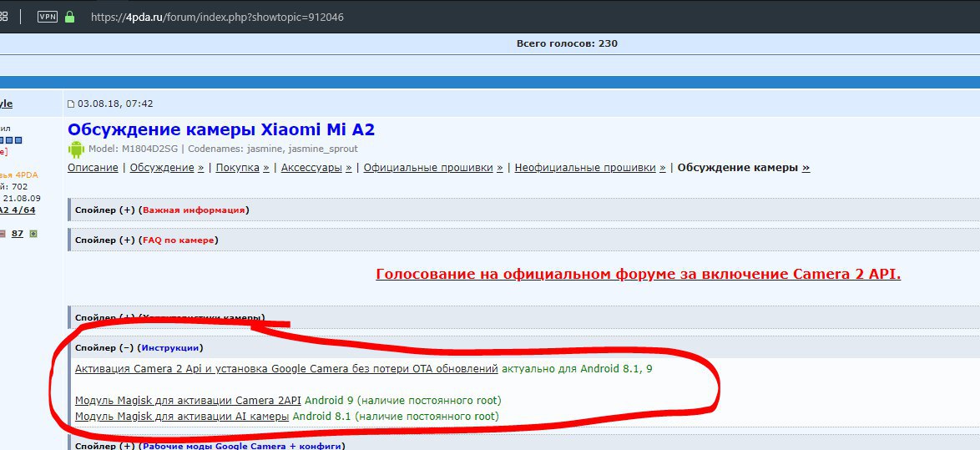980x450 pixels.
Task: Open the Официальные прошивки link
Action: click(428, 168)
